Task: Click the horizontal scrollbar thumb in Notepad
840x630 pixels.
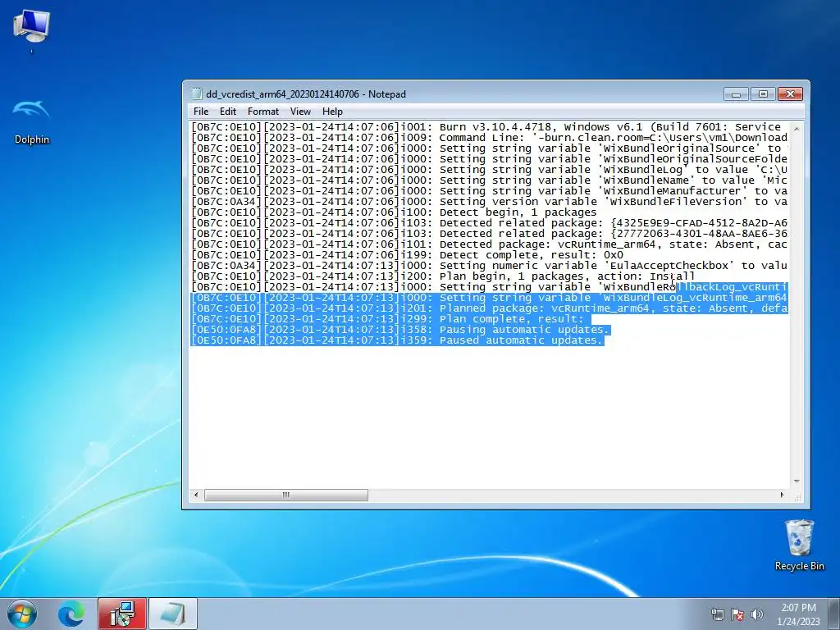Action: (x=286, y=495)
